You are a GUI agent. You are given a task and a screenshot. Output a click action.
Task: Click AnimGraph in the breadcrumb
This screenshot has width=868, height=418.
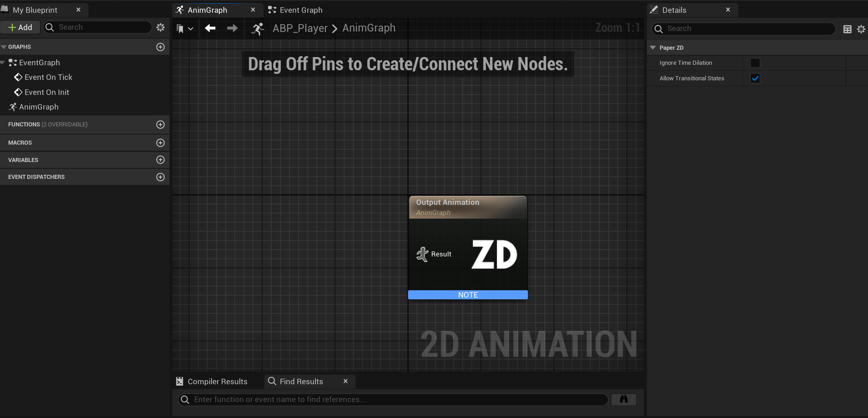point(369,28)
